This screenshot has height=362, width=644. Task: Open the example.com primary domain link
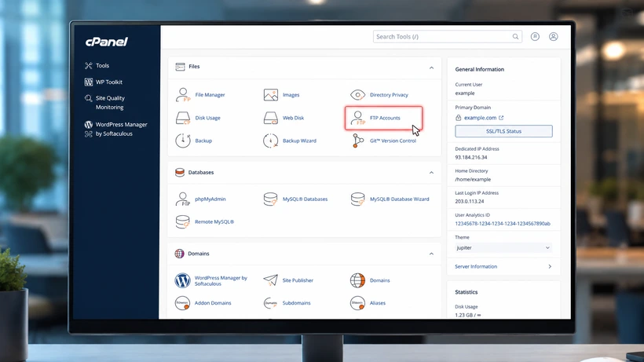coord(480,118)
